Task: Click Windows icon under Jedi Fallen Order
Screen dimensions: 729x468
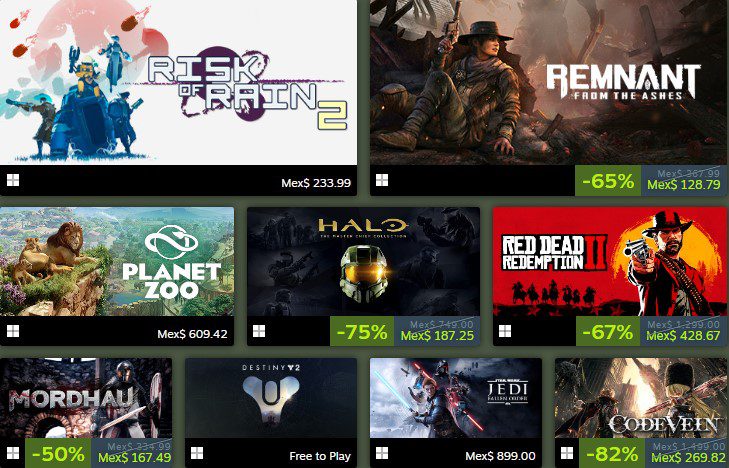Action: [x=382, y=453]
